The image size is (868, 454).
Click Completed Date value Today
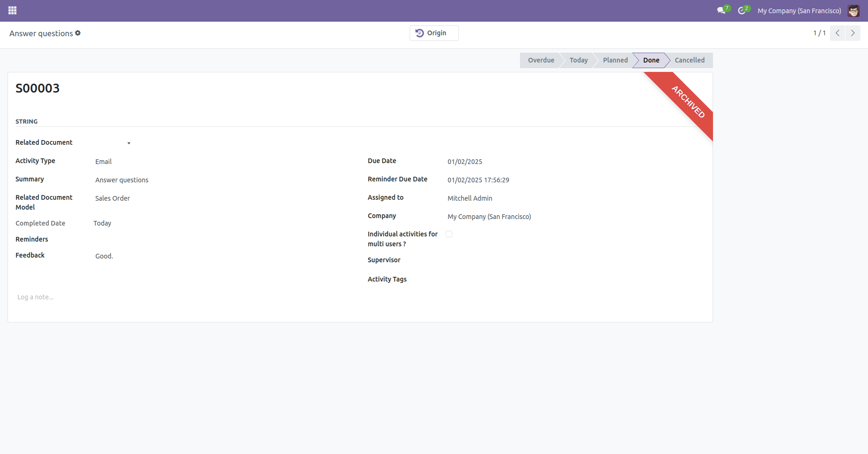(102, 223)
